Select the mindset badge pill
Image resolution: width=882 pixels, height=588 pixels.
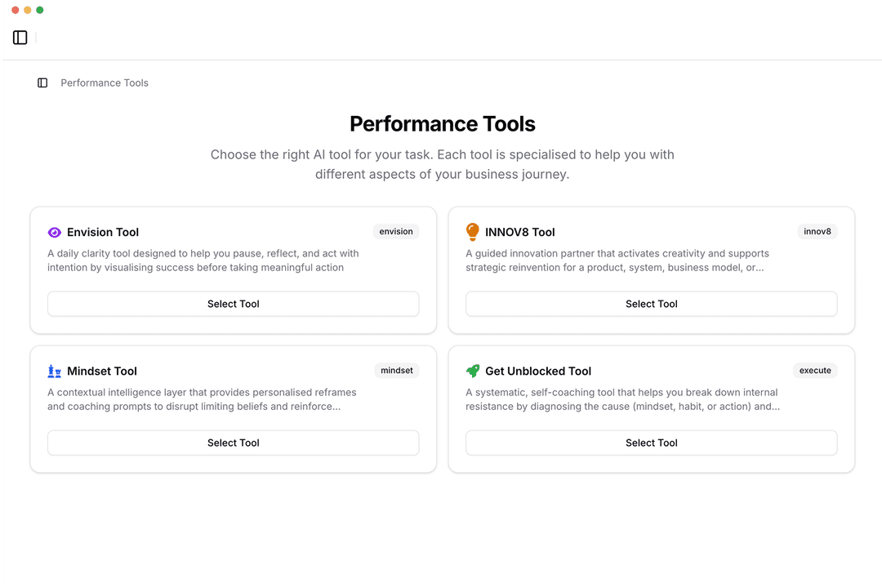coord(396,370)
